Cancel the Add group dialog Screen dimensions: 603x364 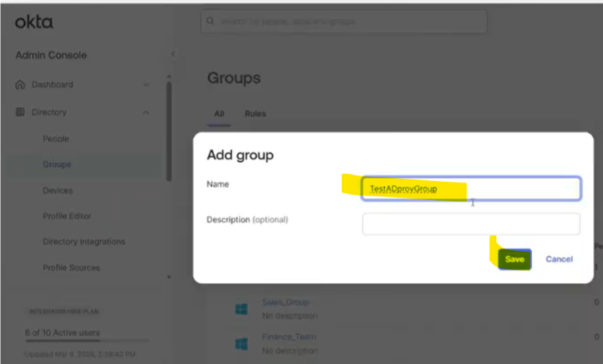click(x=559, y=259)
